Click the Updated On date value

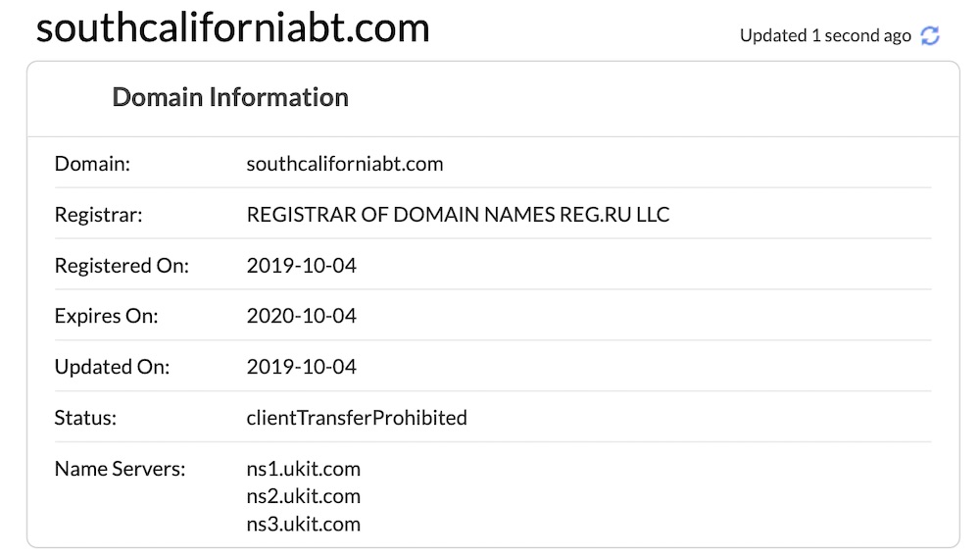[301, 367]
